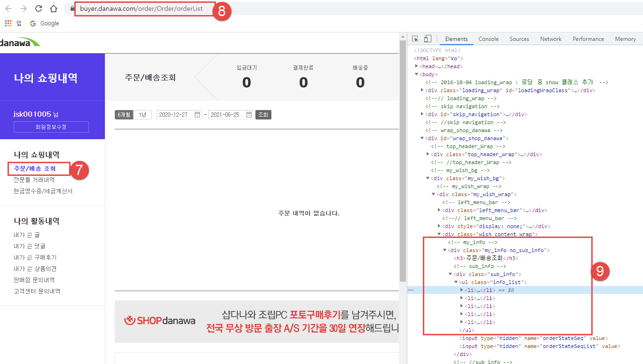
Task: Select the 6개월 period filter
Action: pyautogui.click(x=124, y=115)
